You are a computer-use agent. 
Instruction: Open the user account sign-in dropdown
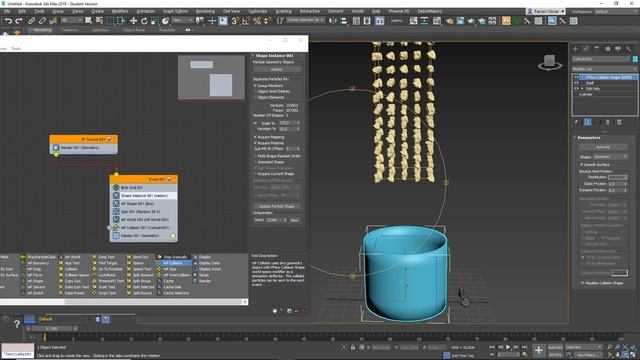(546, 11)
